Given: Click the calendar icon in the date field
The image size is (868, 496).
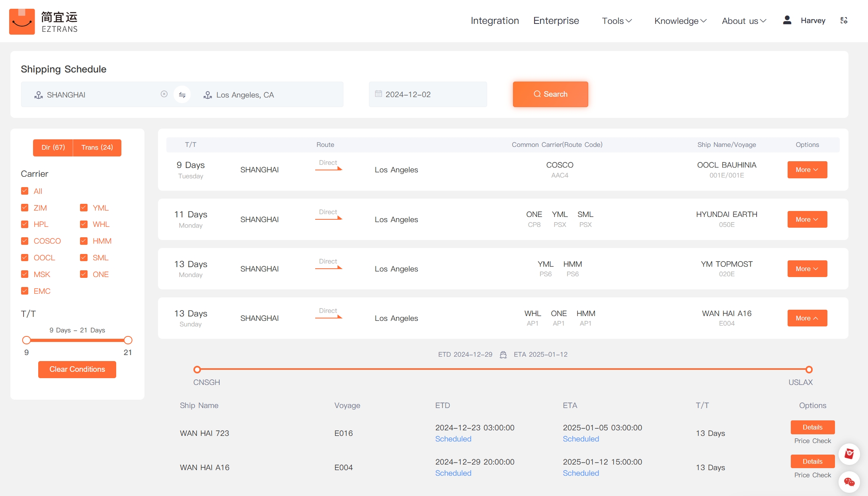Looking at the screenshot, I should 378,94.
